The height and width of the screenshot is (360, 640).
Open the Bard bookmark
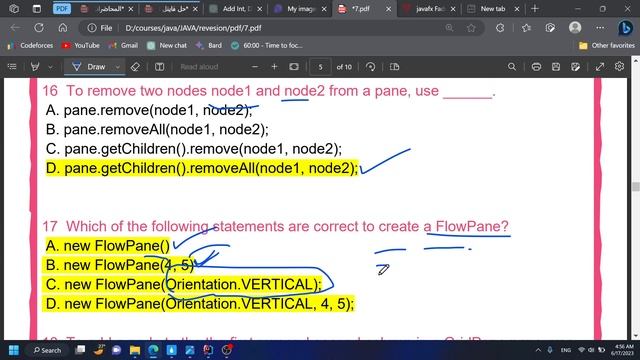tap(209, 45)
